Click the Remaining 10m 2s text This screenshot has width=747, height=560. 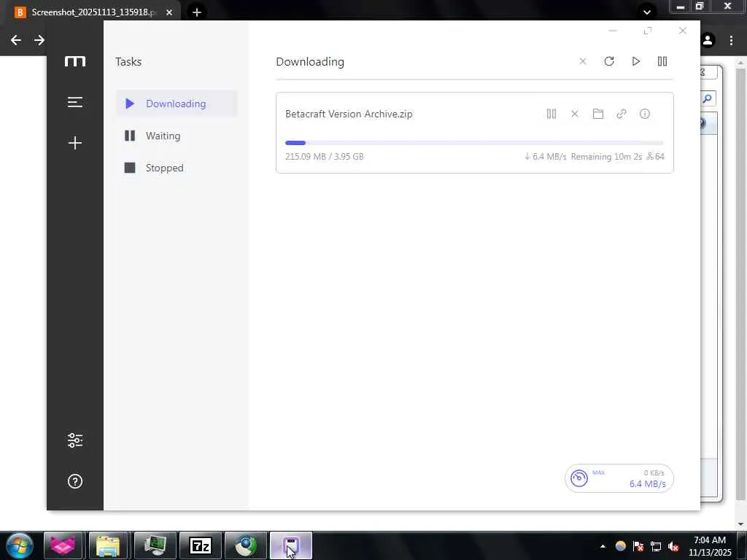click(606, 156)
